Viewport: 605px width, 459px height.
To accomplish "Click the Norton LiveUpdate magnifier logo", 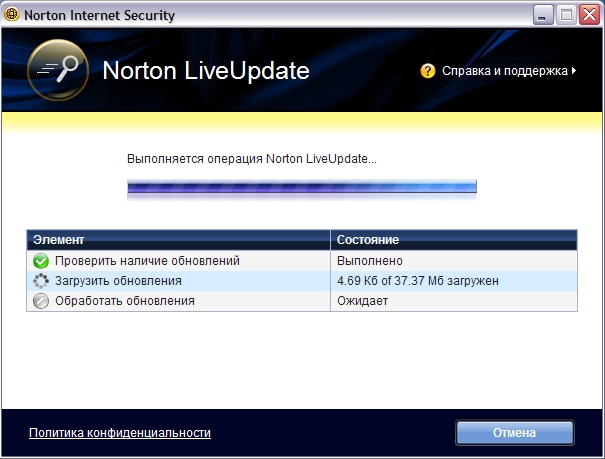I will [58, 70].
